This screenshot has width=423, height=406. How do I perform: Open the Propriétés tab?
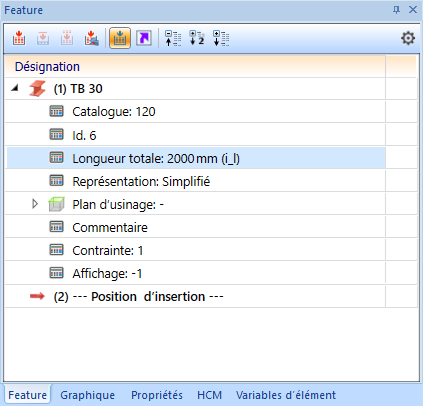tap(157, 395)
